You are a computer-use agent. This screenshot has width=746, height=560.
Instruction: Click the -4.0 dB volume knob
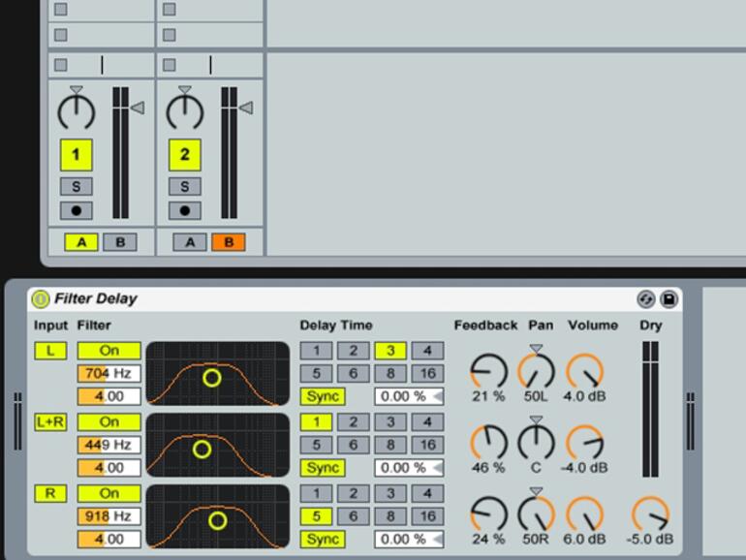585,443
